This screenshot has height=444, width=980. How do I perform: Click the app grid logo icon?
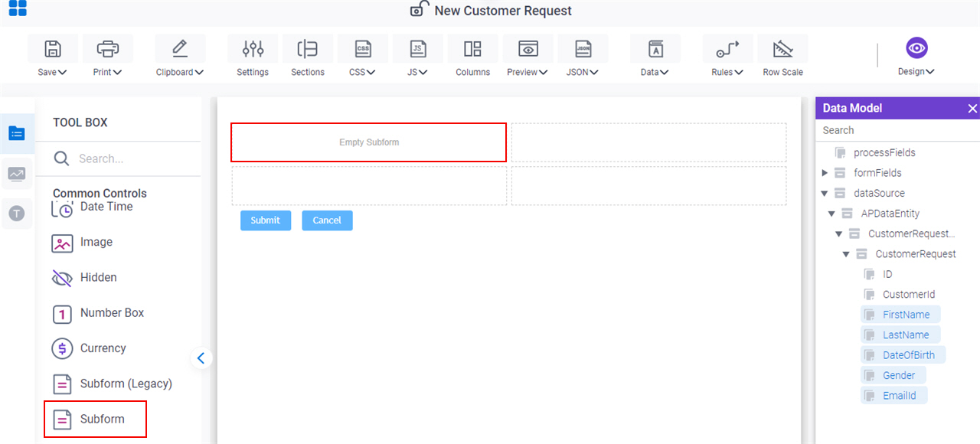click(18, 8)
